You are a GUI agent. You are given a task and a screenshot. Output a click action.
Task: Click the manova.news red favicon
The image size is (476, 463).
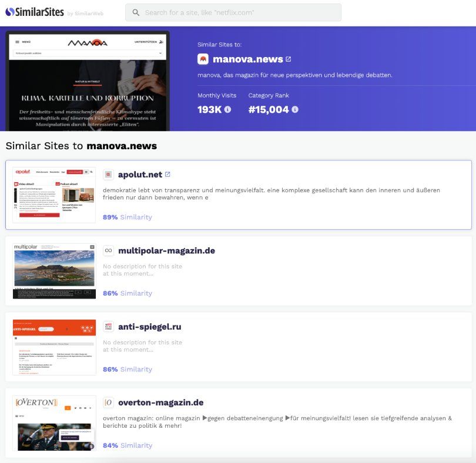click(x=203, y=59)
